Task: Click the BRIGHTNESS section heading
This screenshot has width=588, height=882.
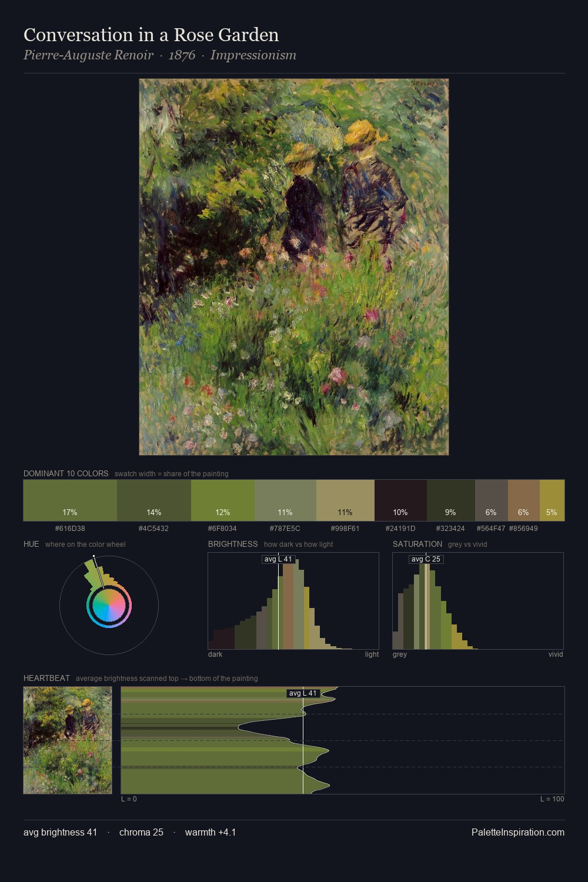Action: (x=233, y=544)
